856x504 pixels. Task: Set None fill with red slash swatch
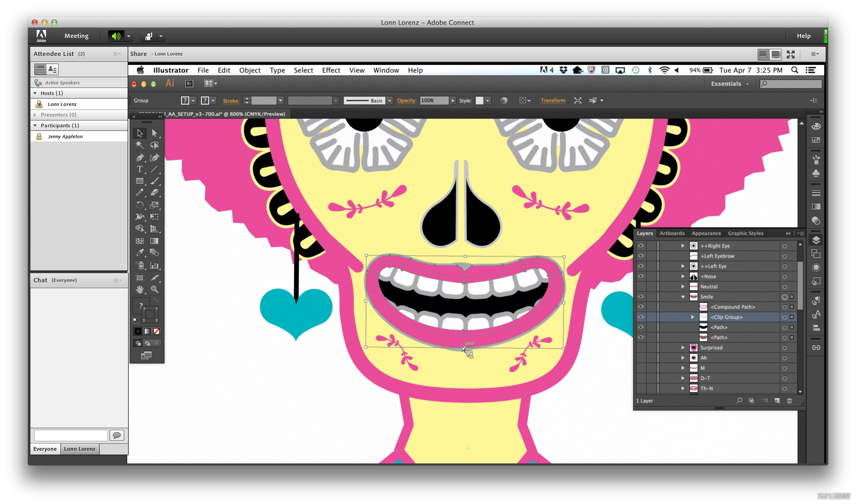point(156,331)
